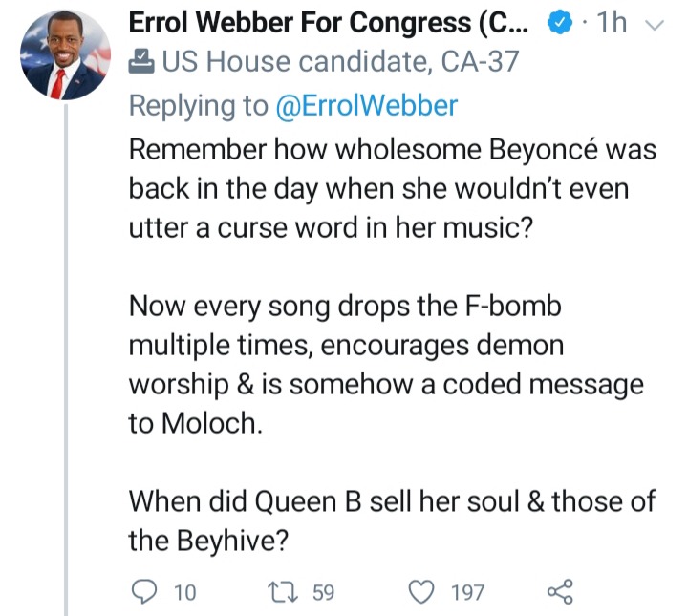Click the reply speech bubble icon
Viewport: 688px width, 616px height.
[x=142, y=592]
